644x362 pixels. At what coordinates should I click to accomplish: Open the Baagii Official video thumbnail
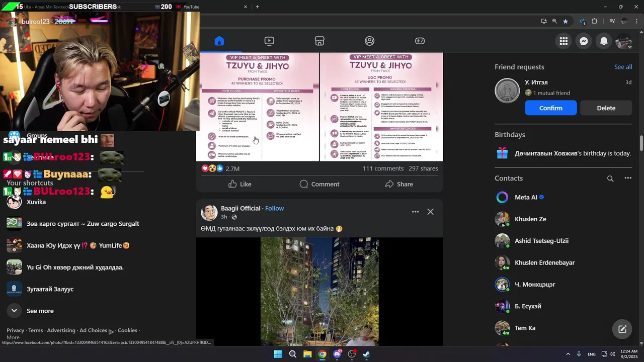319,292
